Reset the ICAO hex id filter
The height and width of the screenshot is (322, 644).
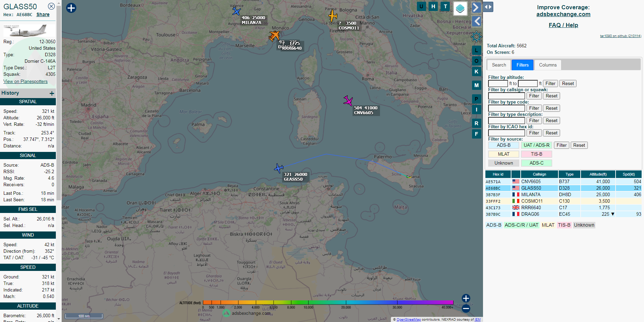coord(552,133)
